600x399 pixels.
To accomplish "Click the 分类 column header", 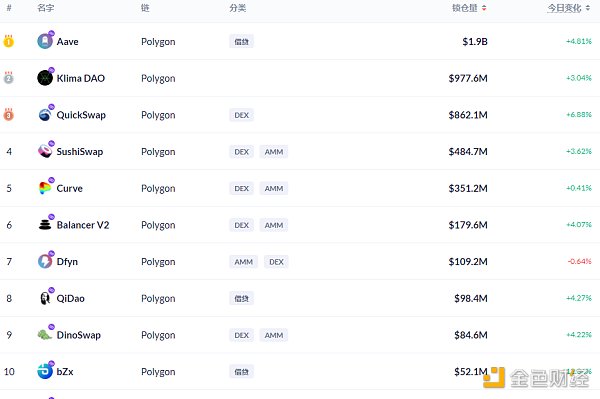I will (238, 8).
